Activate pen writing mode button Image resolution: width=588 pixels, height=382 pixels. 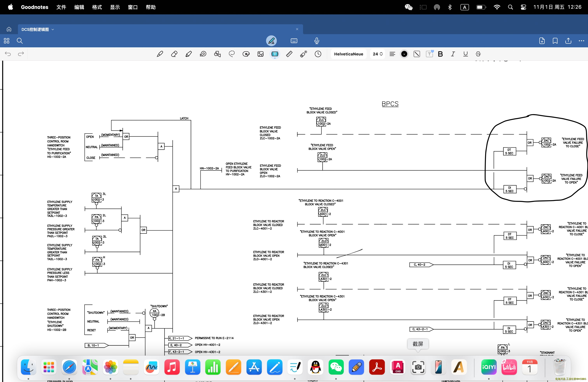(x=271, y=41)
